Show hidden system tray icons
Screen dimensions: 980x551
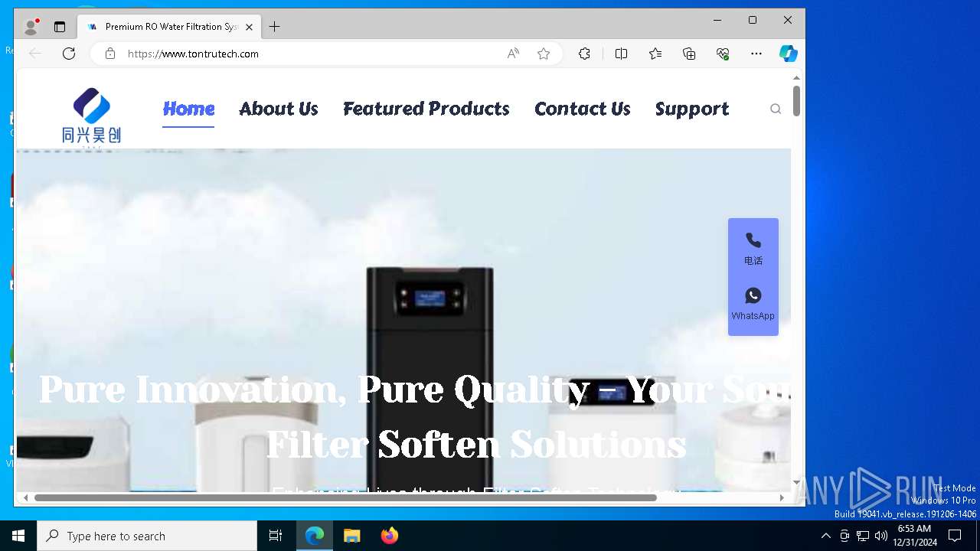[x=825, y=536]
